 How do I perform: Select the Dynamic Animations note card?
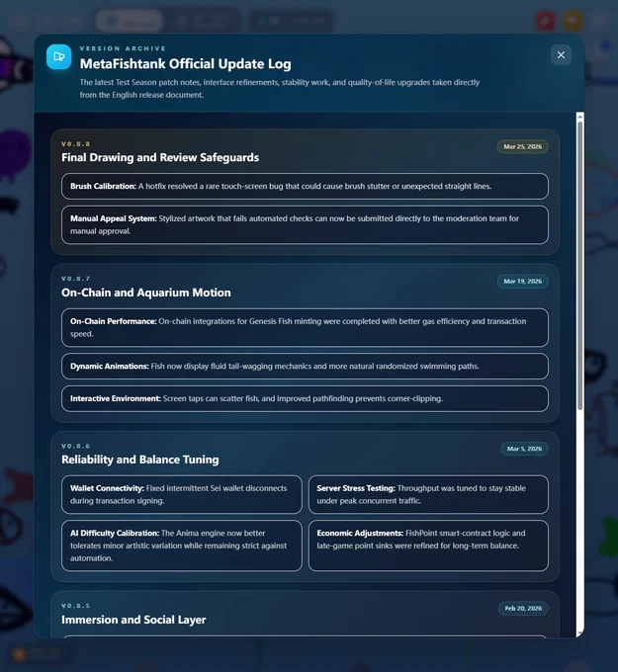305,366
